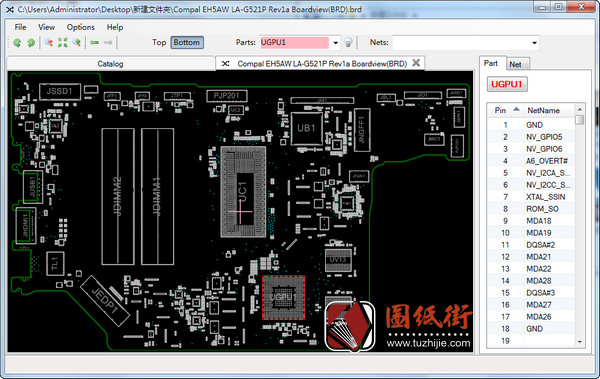Select the UB1 chip on board
The image size is (600, 379).
[x=307, y=128]
